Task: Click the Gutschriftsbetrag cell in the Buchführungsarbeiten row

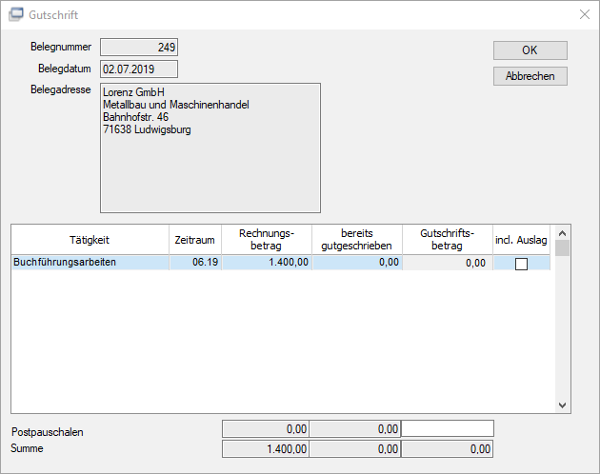Action: point(447,263)
